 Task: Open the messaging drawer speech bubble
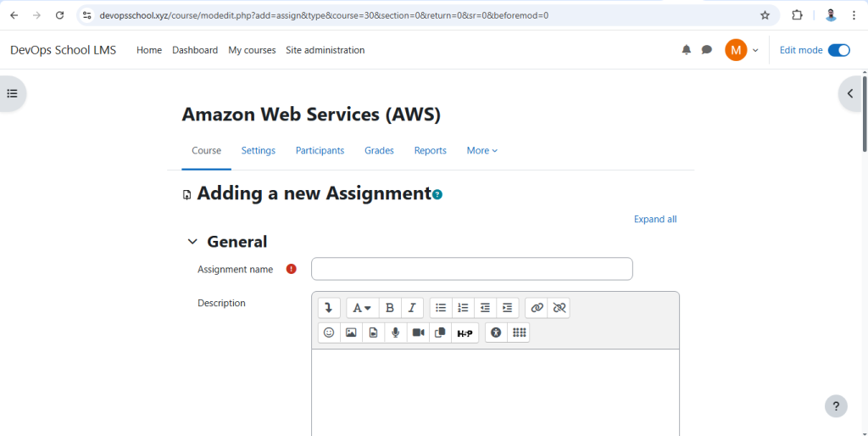click(706, 50)
